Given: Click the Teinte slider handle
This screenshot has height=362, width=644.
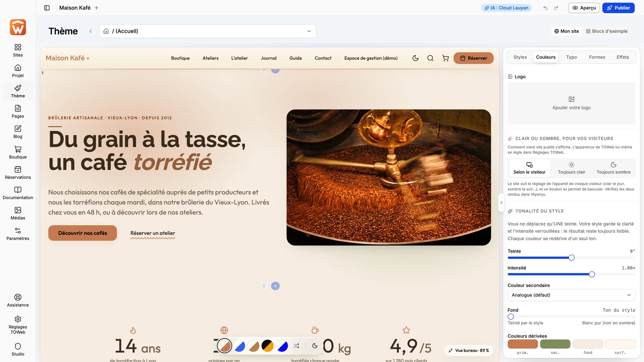Looking at the screenshot, I should click(x=571, y=258).
